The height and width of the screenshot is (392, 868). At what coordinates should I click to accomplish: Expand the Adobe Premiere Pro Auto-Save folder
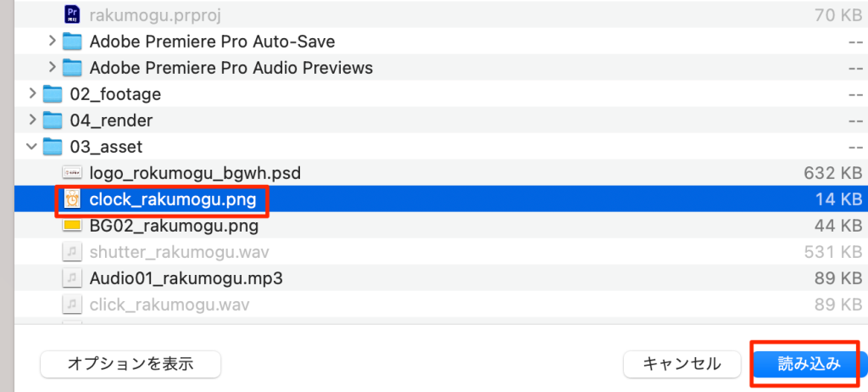tap(53, 41)
